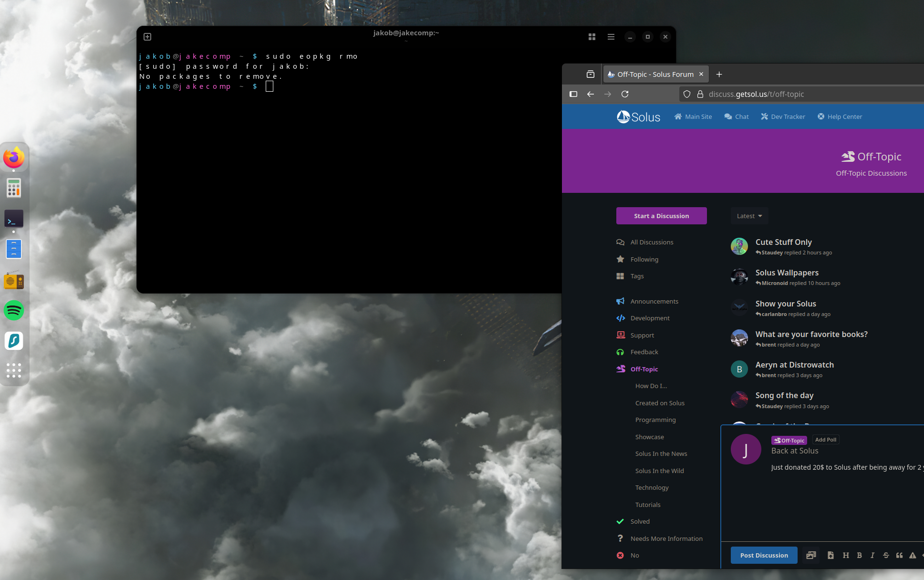
Task: Open the Song of the day discussion
Action: (784, 395)
